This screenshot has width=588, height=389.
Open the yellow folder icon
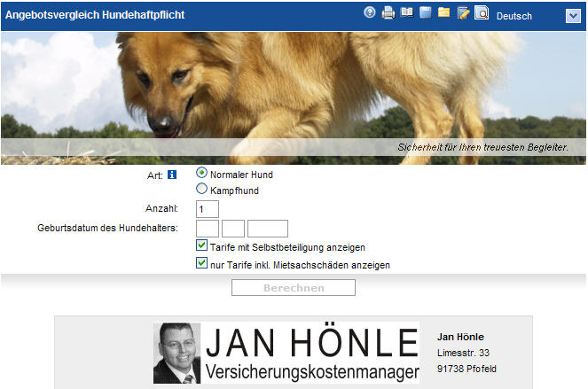coord(443,13)
